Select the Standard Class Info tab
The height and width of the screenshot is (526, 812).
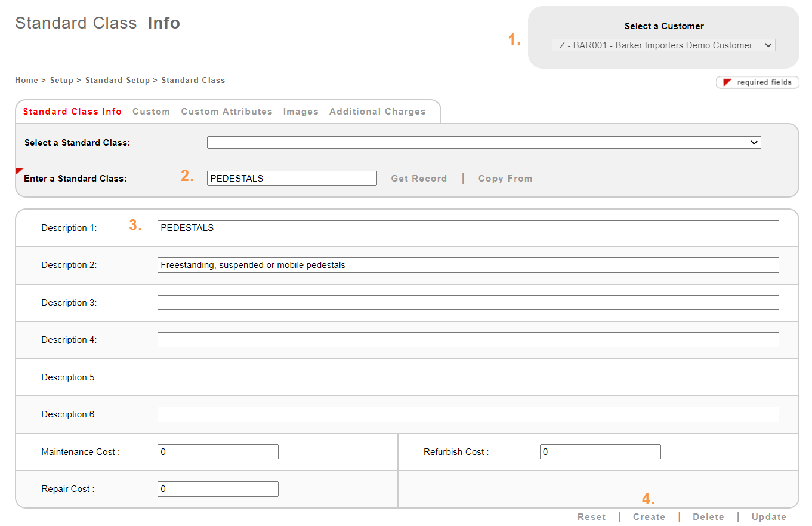pos(72,112)
